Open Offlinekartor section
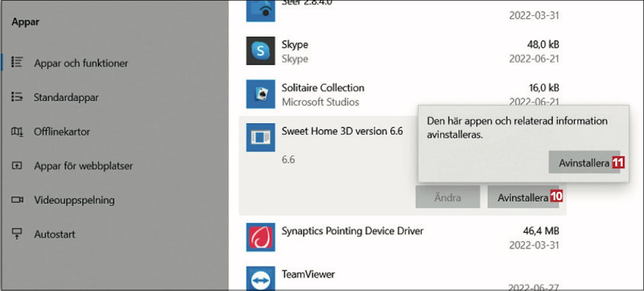 pos(62,131)
